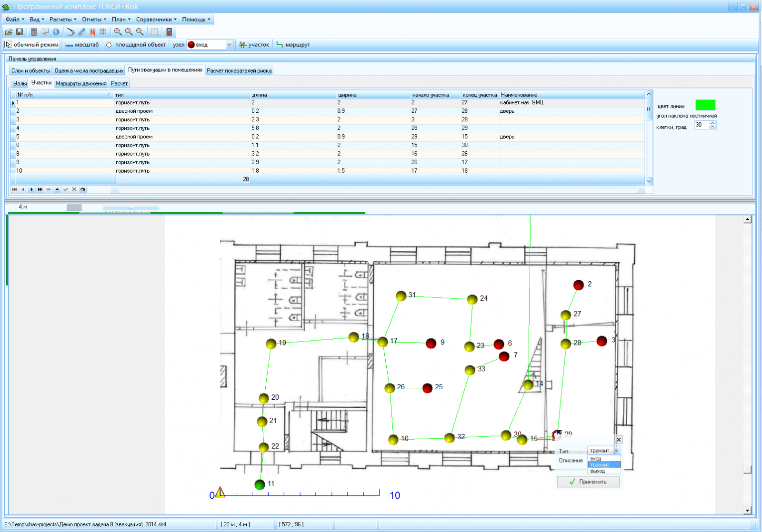Increase stair angle with spinner up arrow
The image size is (762, 532).
(712, 123)
